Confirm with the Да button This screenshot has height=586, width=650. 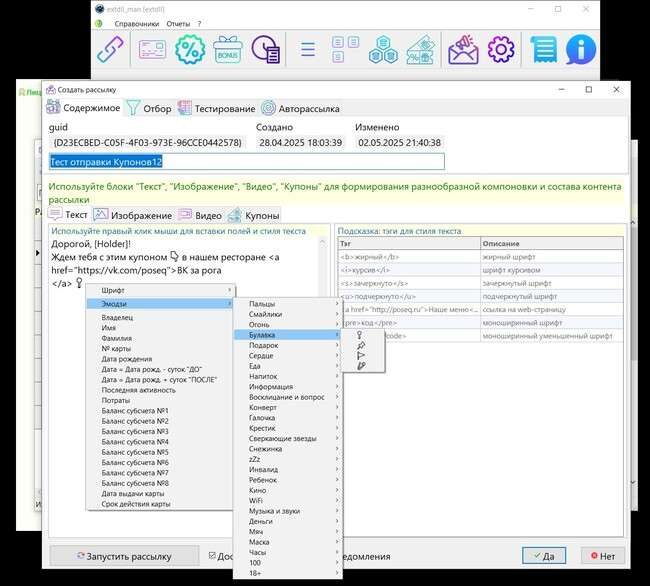click(x=541, y=556)
